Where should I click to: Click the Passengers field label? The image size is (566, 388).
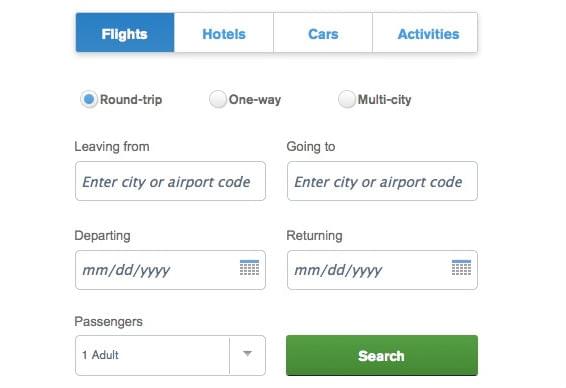click(x=108, y=322)
